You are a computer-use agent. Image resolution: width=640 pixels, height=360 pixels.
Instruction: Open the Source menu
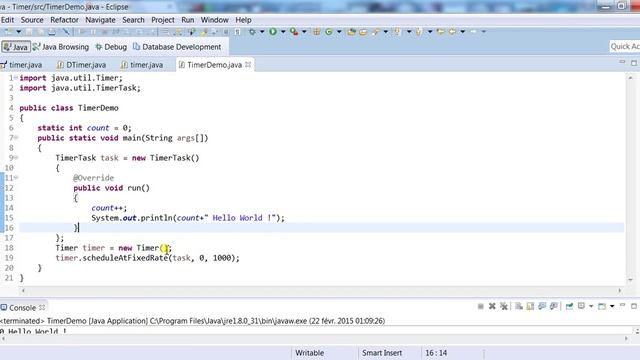coord(32,20)
